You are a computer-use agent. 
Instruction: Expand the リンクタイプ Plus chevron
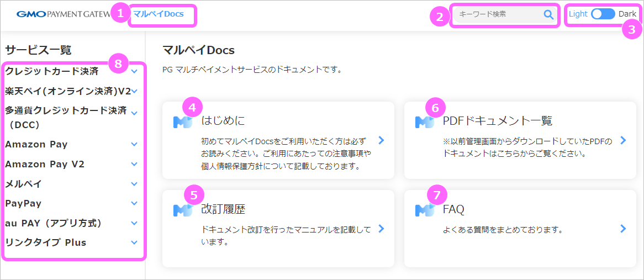pos(134,242)
